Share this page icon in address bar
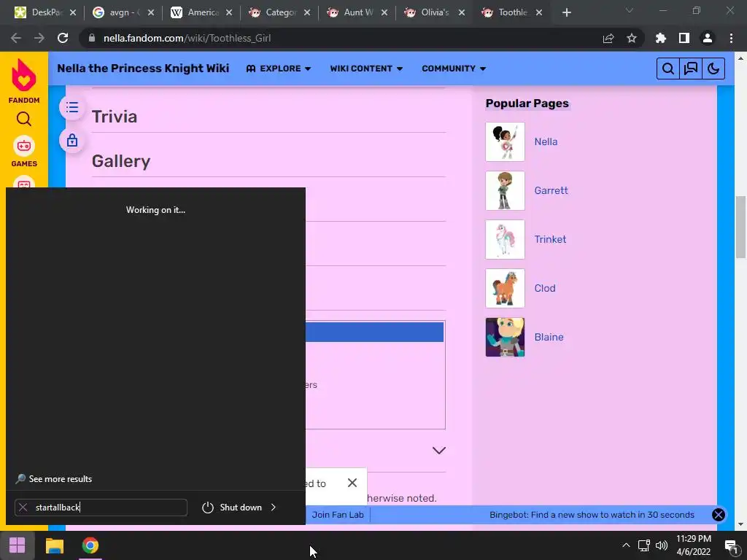This screenshot has height=560, width=747. pos(608,39)
